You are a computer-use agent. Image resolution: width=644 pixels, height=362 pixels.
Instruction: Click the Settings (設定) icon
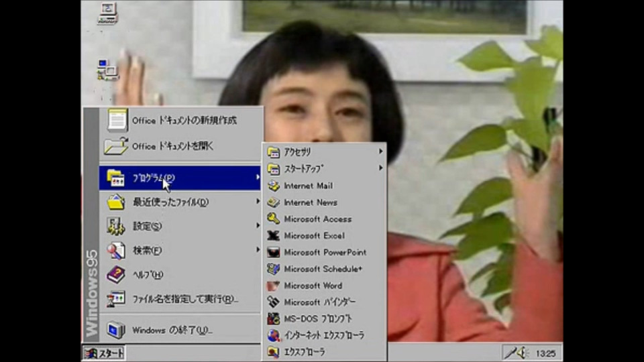pyautogui.click(x=116, y=226)
